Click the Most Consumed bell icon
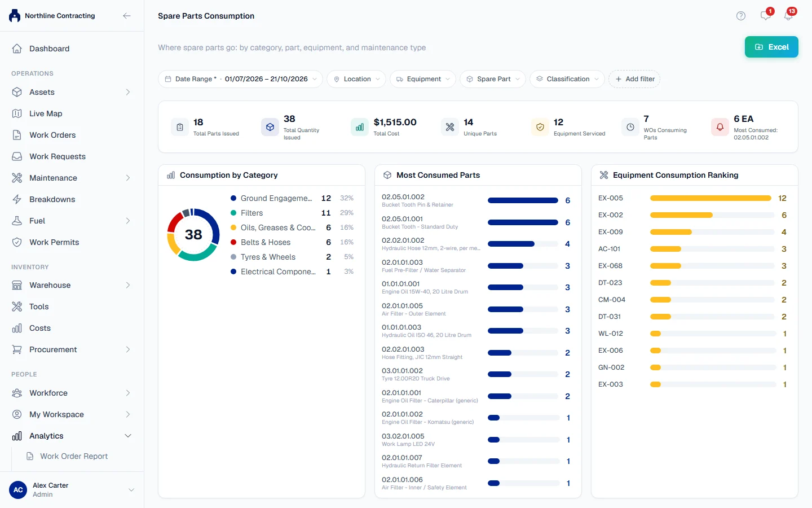The image size is (812, 508). (x=720, y=127)
